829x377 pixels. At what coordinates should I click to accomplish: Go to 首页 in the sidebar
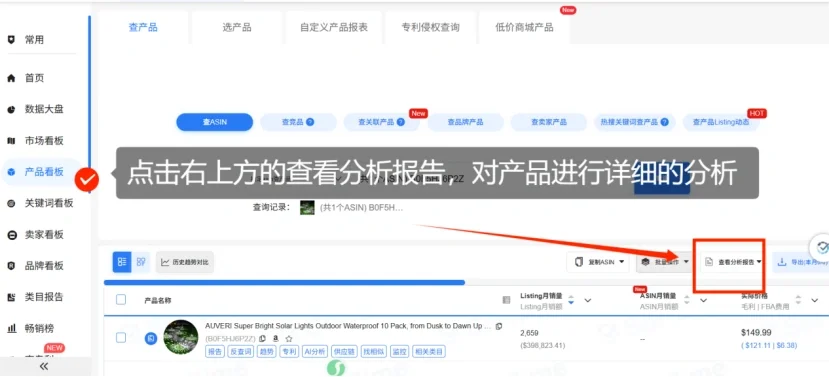(34, 78)
